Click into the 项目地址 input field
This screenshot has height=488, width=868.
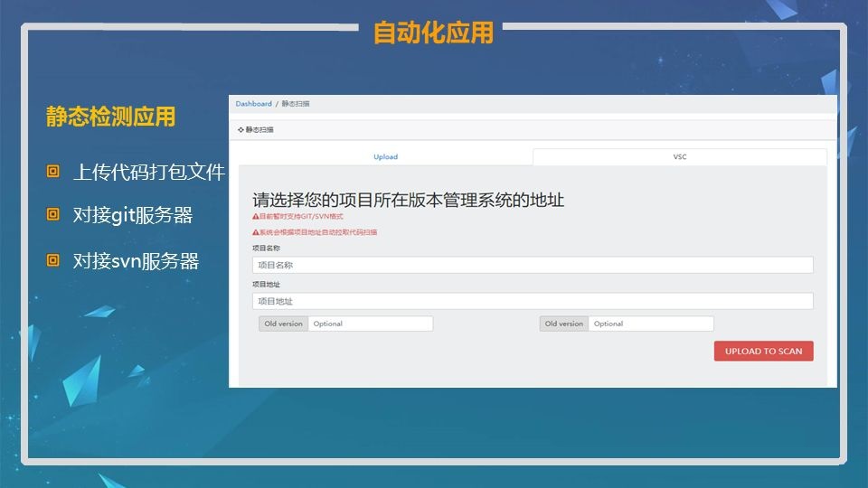pos(533,301)
